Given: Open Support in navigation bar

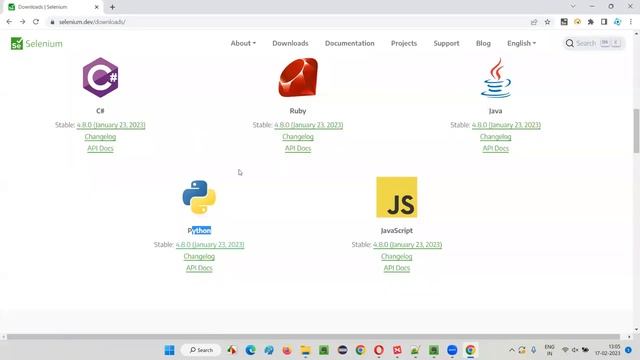Looking at the screenshot, I should 446,43.
